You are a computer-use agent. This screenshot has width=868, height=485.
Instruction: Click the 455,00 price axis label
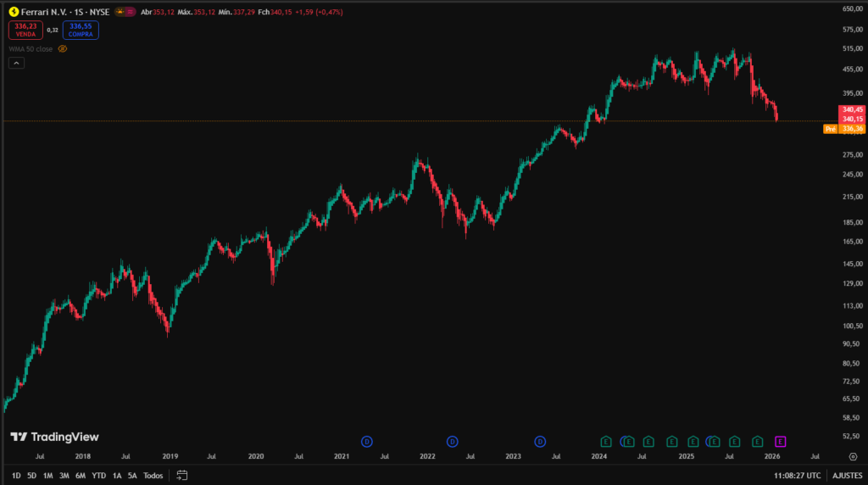[x=853, y=70]
